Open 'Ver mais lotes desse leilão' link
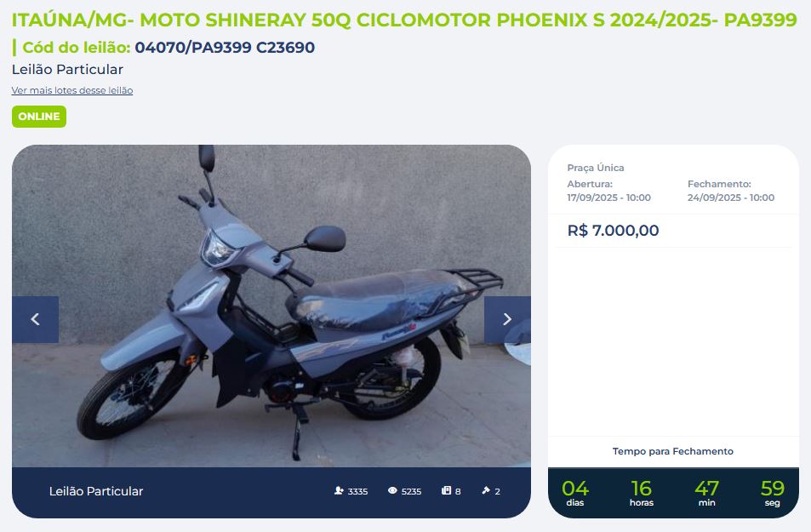This screenshot has width=811, height=532. coord(72,90)
